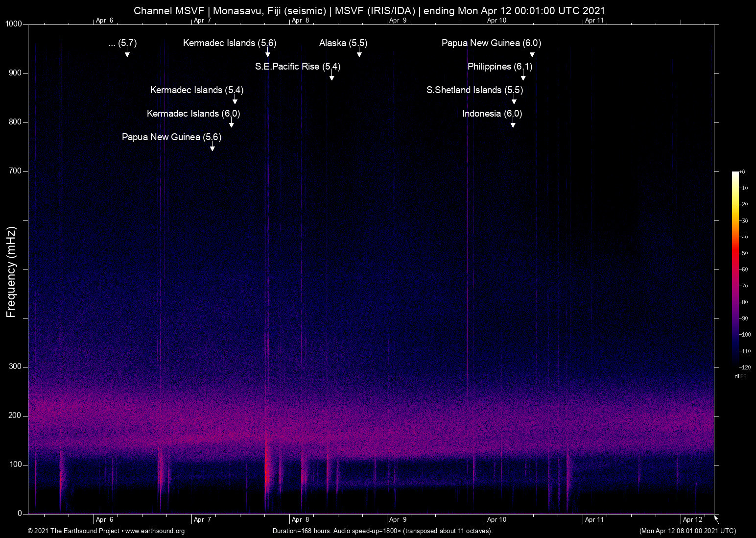Select the '... (5.7)' earthquake label
This screenshot has height=538, width=756.
122,43
